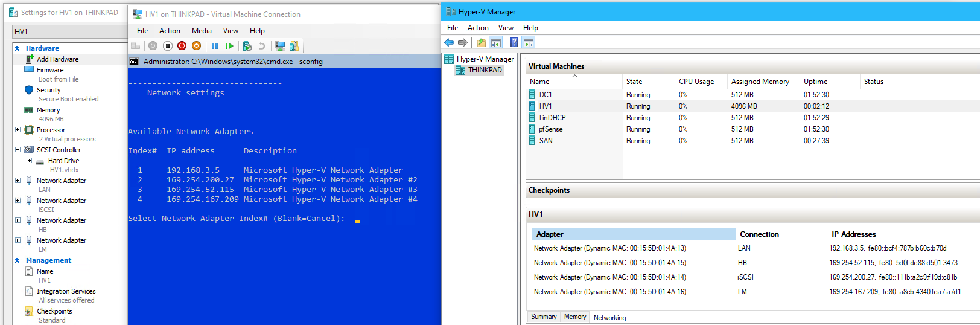980x325 pixels.
Task: Switch to the Memory tab in details
Action: coord(575,317)
